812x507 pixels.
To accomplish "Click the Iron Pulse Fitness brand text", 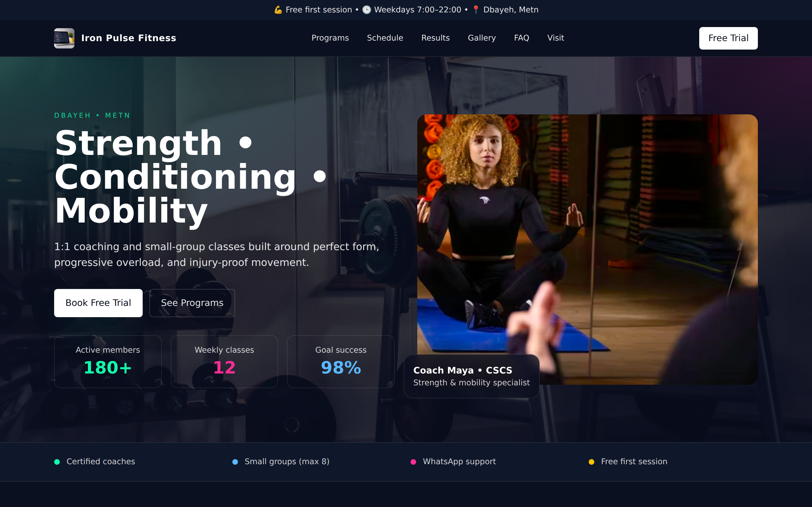I will point(129,38).
